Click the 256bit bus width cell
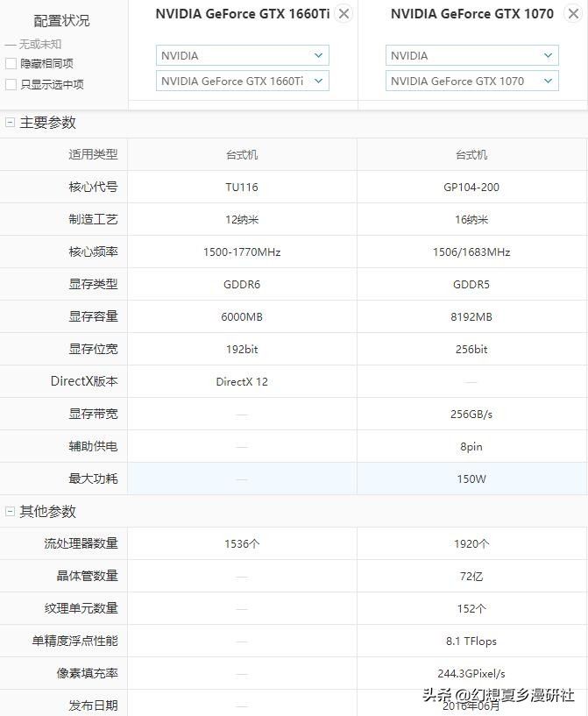The height and width of the screenshot is (716, 588). point(471,350)
